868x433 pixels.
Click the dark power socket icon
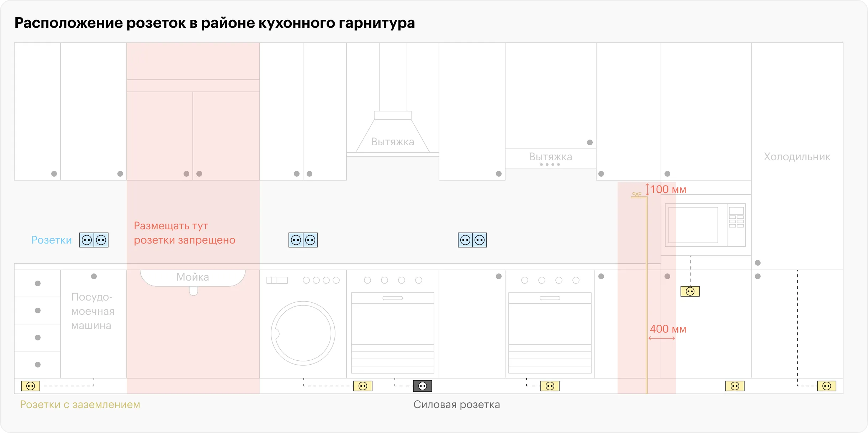pyautogui.click(x=422, y=386)
